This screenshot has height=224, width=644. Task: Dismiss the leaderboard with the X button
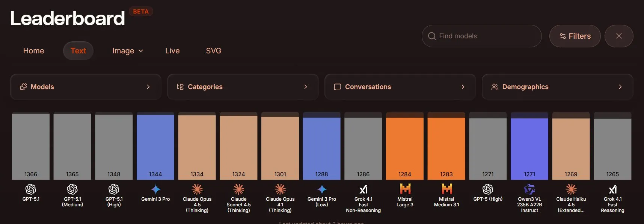click(x=619, y=36)
